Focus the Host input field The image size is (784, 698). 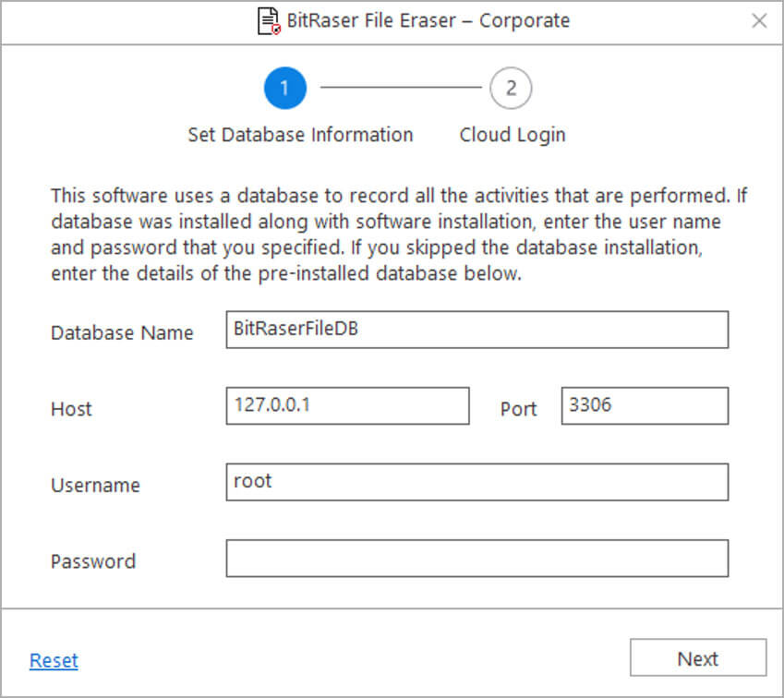(347, 405)
